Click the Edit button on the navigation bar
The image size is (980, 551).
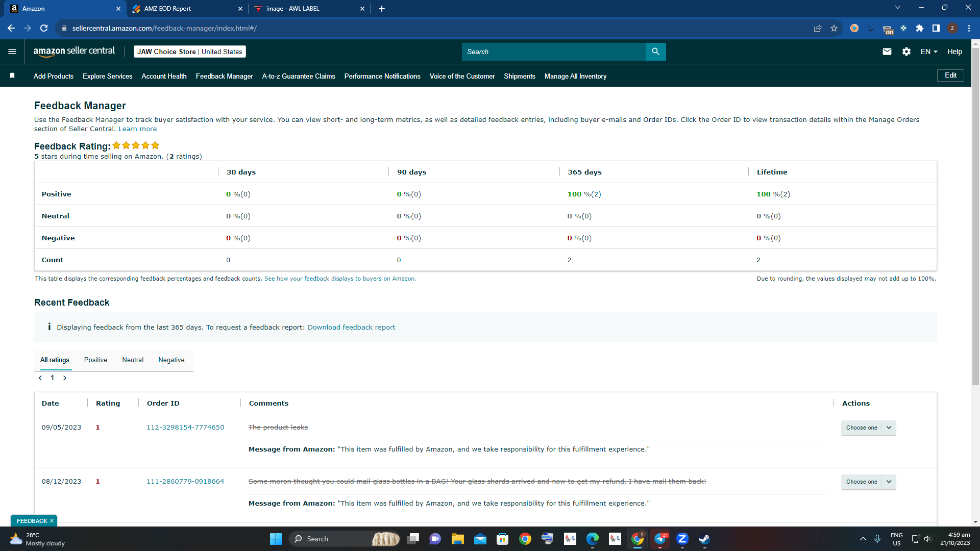[950, 76]
